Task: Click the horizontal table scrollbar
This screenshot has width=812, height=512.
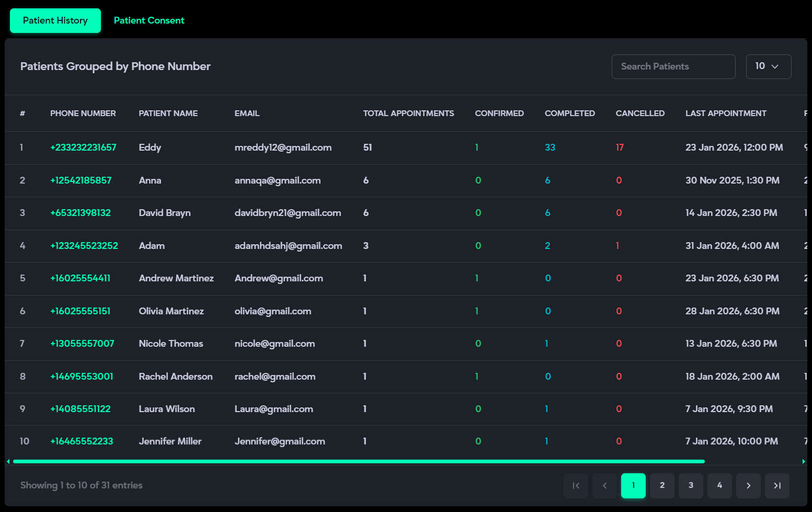Action: [359, 461]
